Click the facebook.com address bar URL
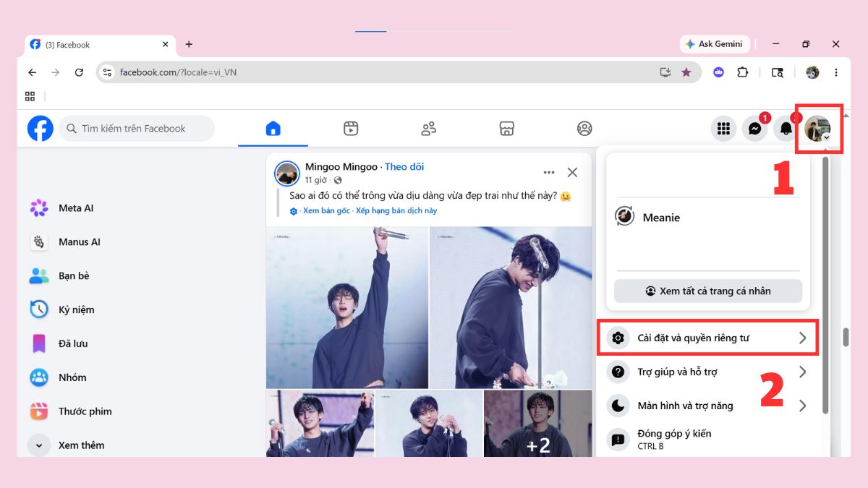The image size is (868, 488). coord(178,72)
